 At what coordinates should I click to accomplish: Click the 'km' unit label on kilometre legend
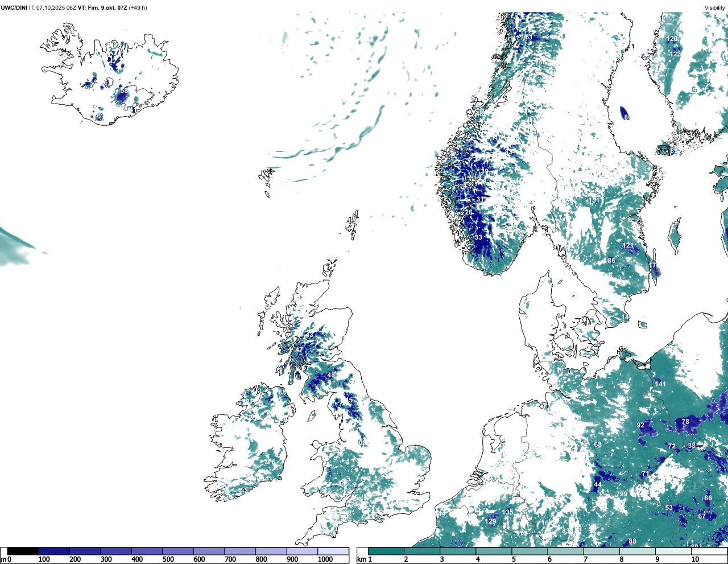point(361,559)
